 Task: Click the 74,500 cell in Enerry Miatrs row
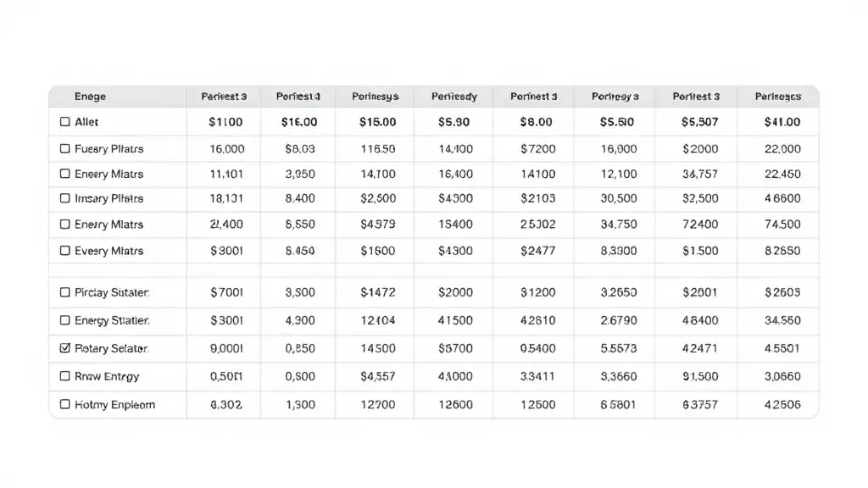click(x=782, y=224)
